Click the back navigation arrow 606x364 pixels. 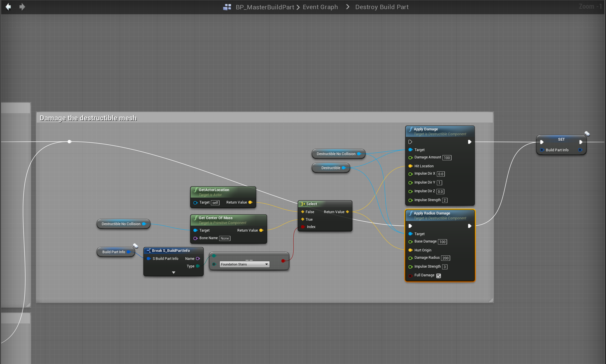click(x=8, y=7)
